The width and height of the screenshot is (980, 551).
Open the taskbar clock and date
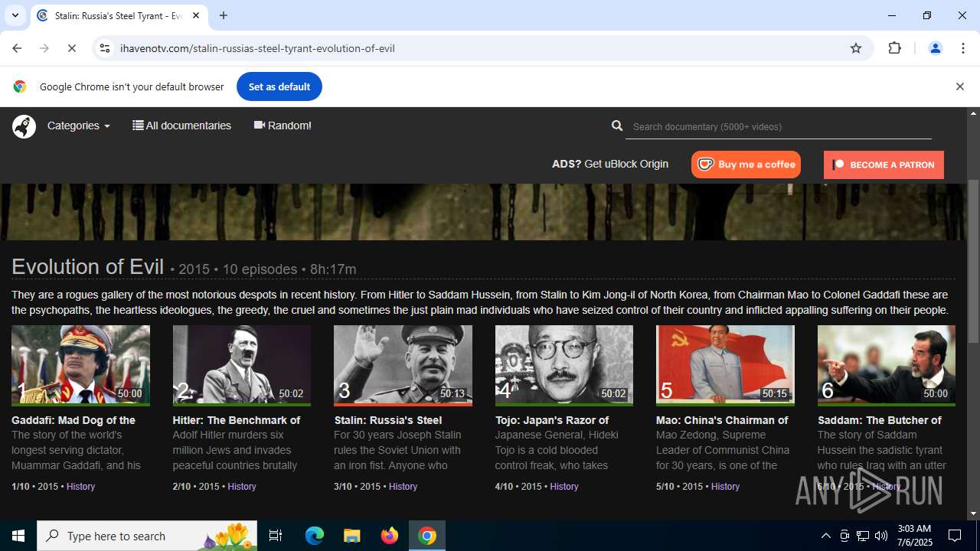(x=914, y=536)
